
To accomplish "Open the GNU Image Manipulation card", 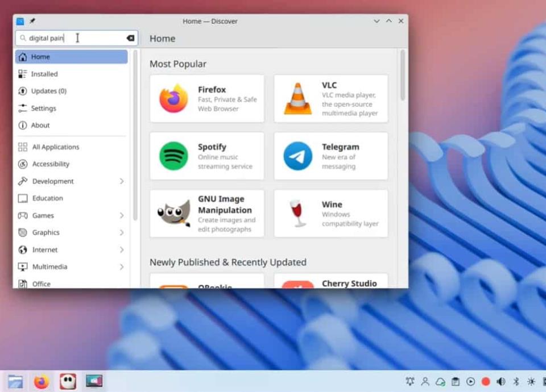I will [207, 213].
